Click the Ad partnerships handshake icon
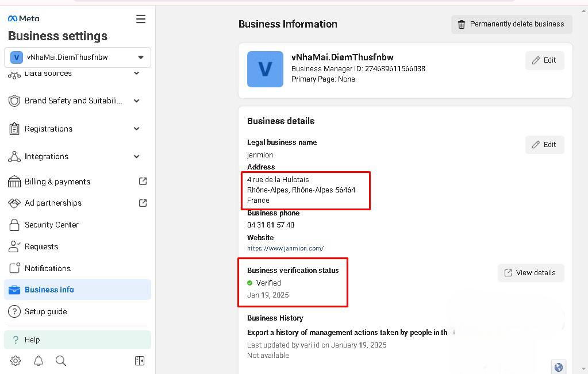The image size is (588, 374). (x=14, y=203)
